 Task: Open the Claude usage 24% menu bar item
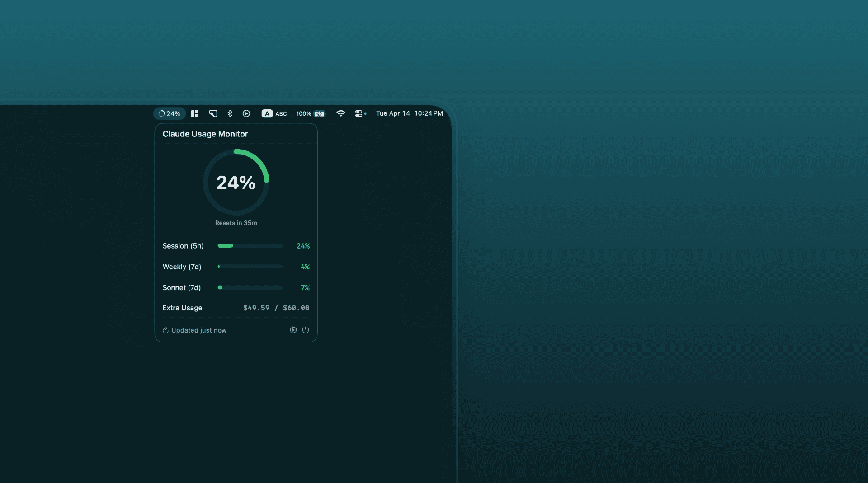tap(170, 113)
